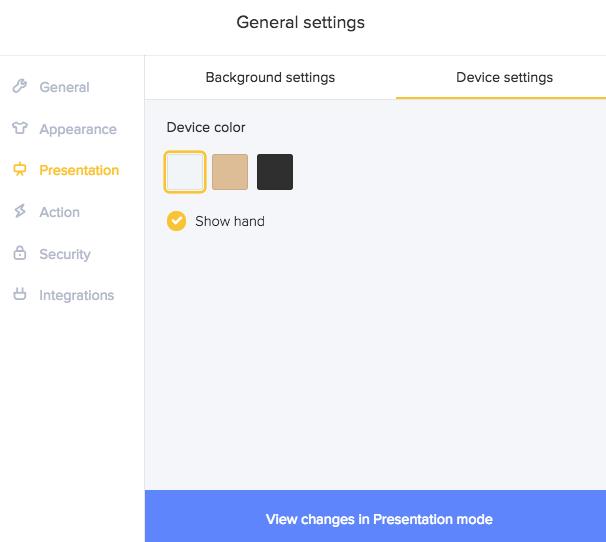
Task: Uncheck the Show hand checkbox
Action: 177,221
